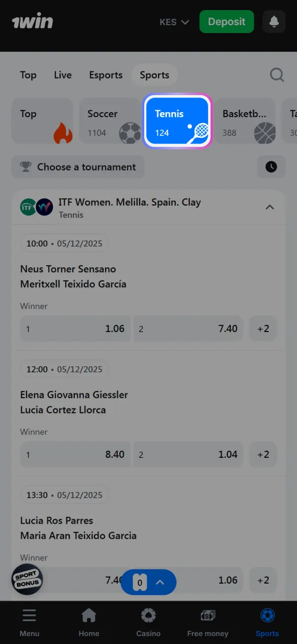Open more markets with +2 for Sensano match
The width and height of the screenshot is (297, 644).
[x=263, y=329]
